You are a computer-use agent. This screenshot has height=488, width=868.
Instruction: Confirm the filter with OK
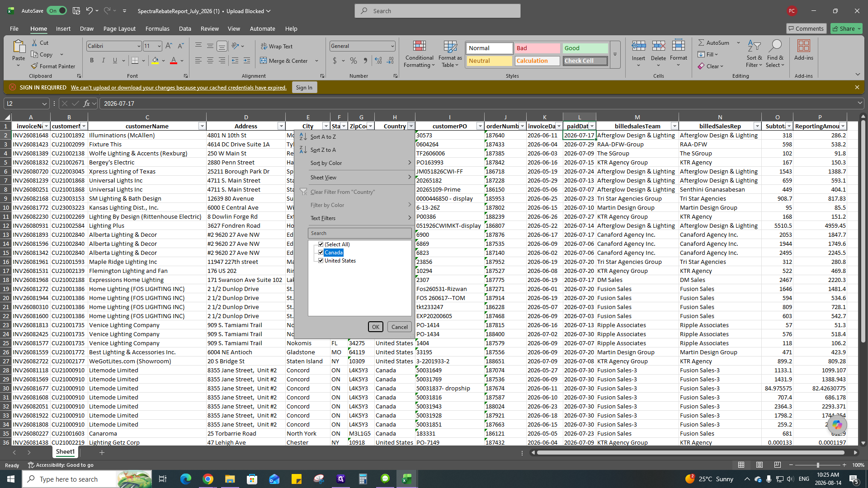pyautogui.click(x=375, y=327)
